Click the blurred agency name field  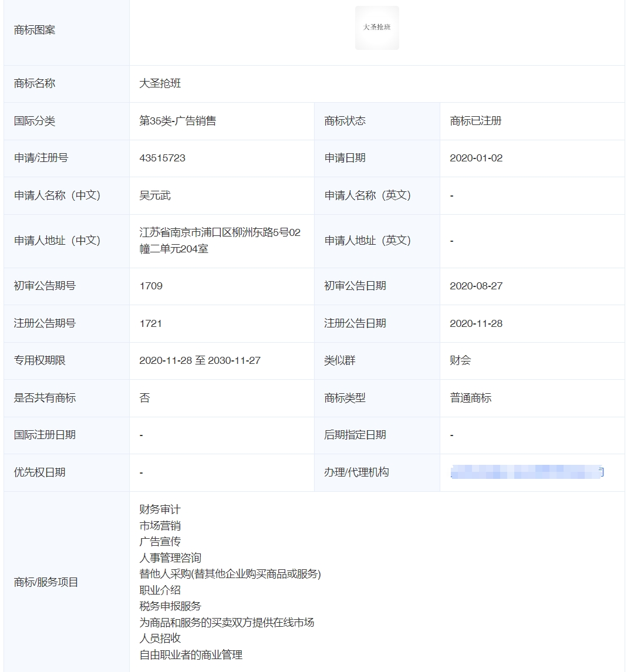[525, 472]
